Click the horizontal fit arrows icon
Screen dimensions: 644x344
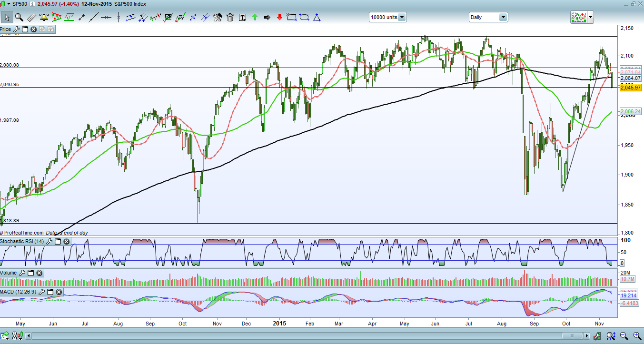coord(610,336)
